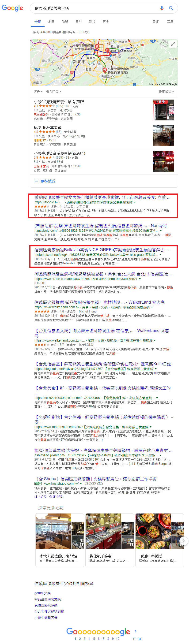Switch to the 圖片 search tab
Image resolution: width=193 pixels, height=644 pixels.
79,22
